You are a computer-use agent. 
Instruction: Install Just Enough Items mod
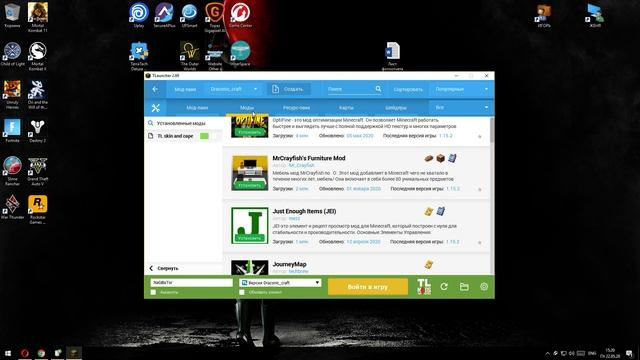249,238
